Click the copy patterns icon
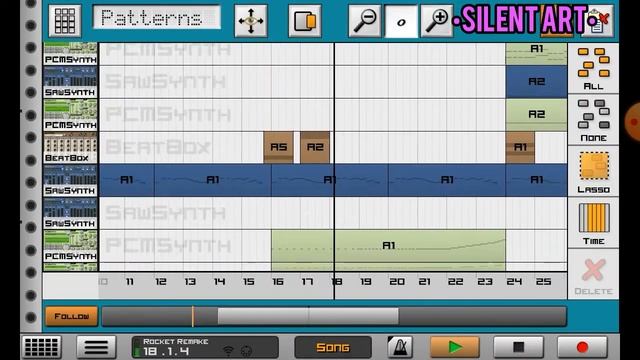 (x=305, y=20)
